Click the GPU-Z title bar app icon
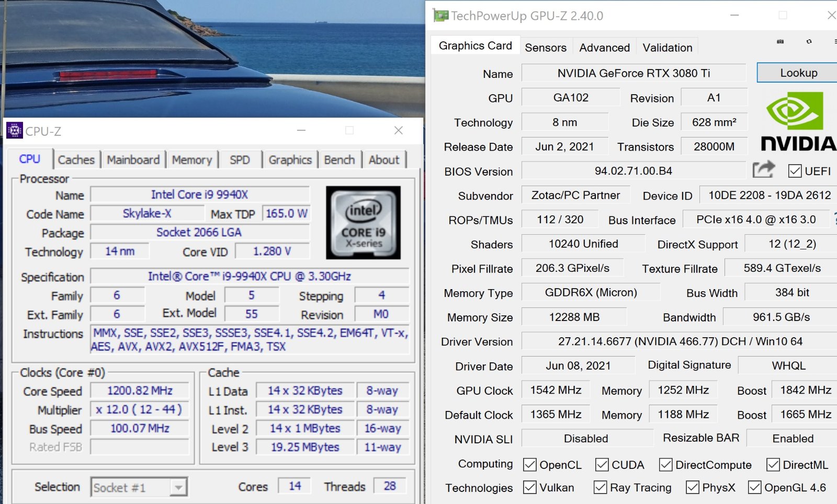 point(441,16)
